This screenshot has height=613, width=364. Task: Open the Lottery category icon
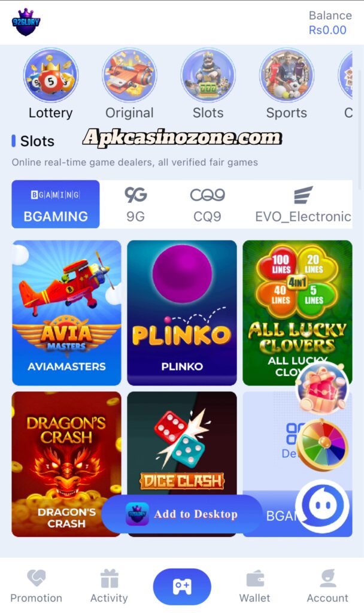click(x=51, y=75)
